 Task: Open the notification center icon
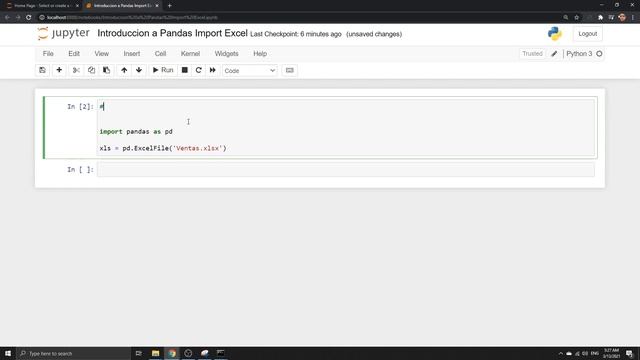(629, 353)
